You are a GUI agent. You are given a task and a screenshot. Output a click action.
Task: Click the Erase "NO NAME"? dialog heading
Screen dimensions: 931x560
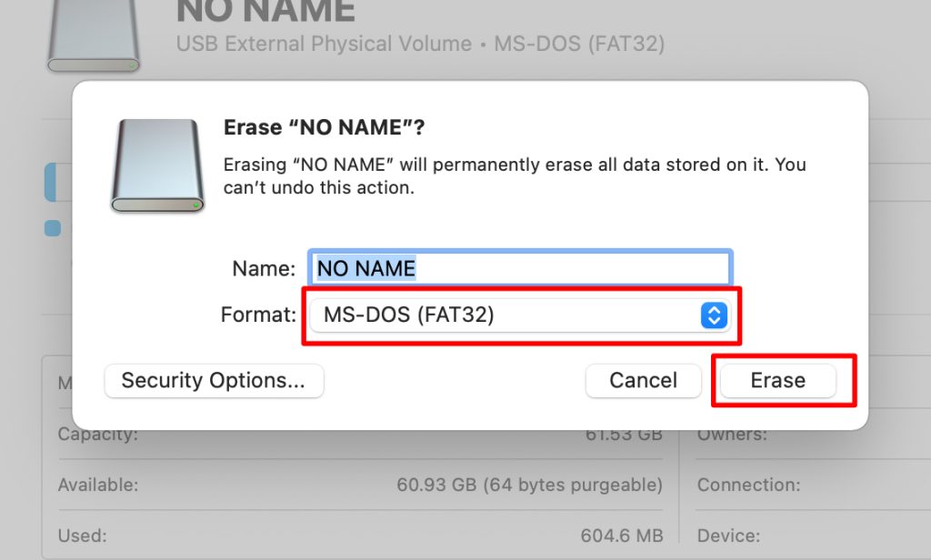tap(325, 127)
